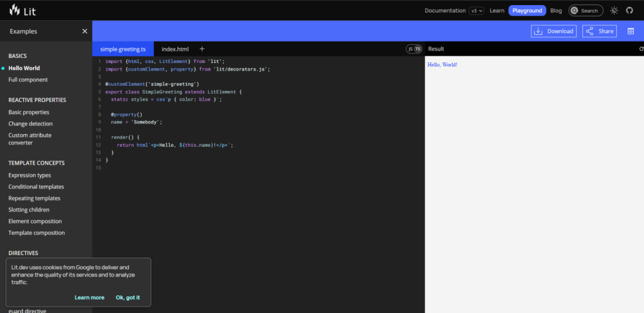Go to the Learn page
Image resolution: width=644 pixels, height=313 pixels.
[x=497, y=11]
